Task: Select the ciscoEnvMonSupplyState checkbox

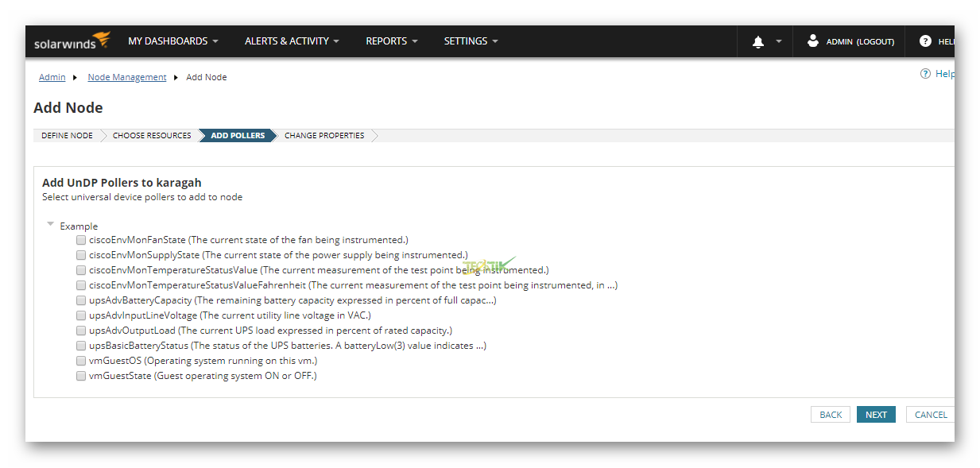Action: [x=81, y=255]
